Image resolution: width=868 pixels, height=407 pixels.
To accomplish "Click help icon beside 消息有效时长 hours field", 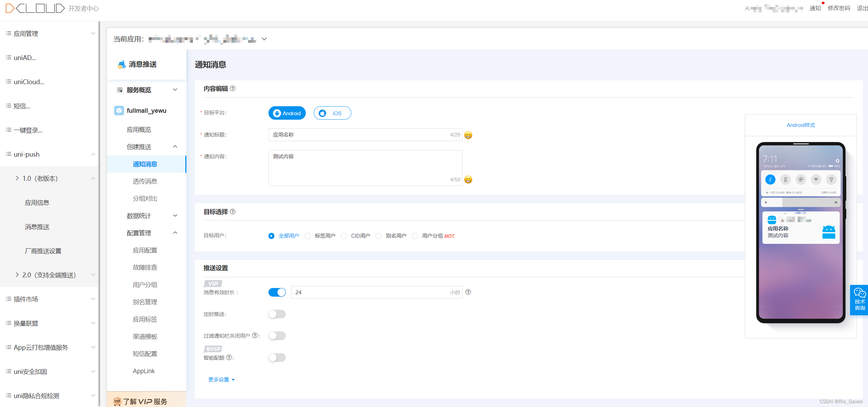I will pos(468,292).
